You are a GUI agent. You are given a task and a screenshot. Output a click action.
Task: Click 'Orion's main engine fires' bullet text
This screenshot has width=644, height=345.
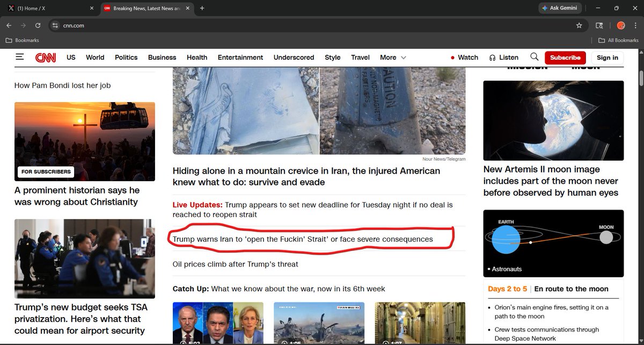pyautogui.click(x=552, y=312)
